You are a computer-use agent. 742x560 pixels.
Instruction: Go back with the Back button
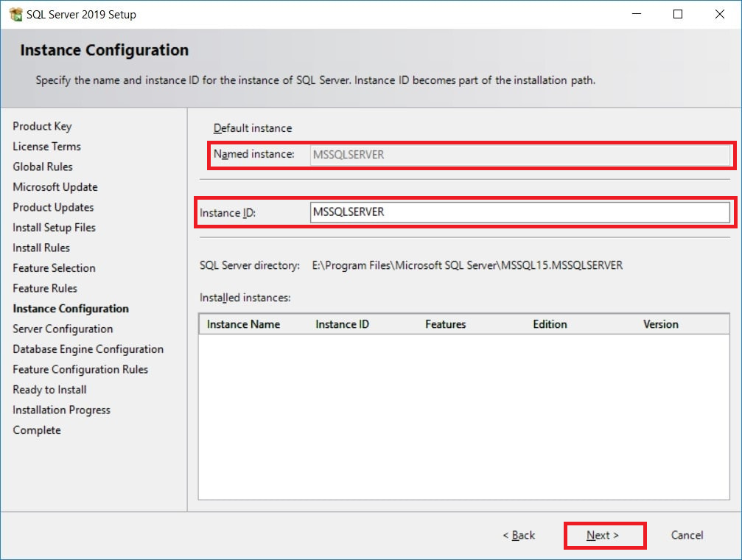tap(519, 535)
